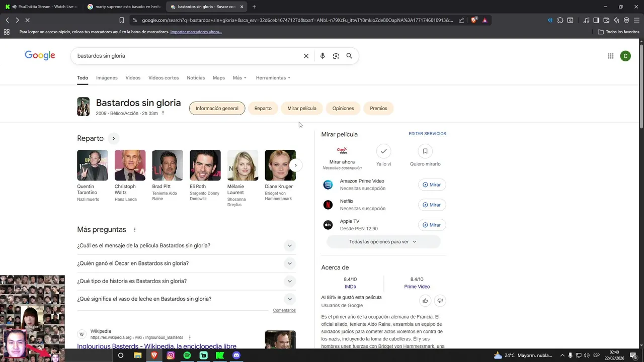Screen dimensions: 644x362
Task: Open 'EDITAR SERVICIOS' link
Action: click(x=427, y=134)
